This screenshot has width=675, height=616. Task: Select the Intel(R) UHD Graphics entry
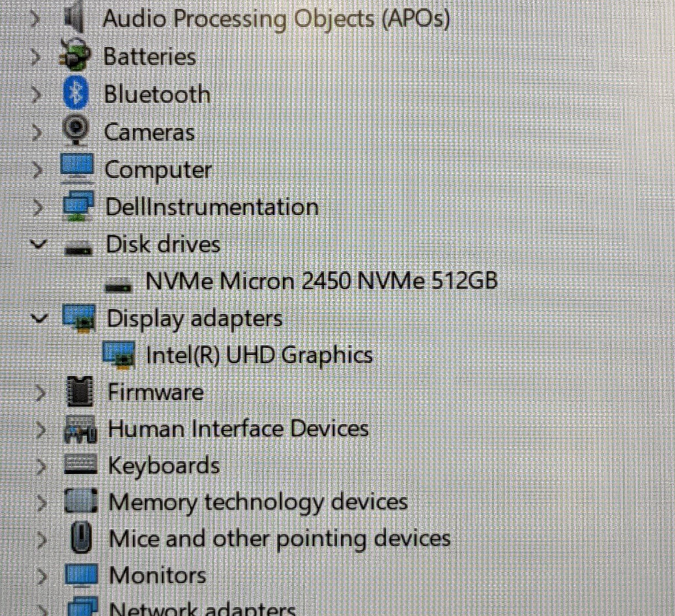(259, 356)
